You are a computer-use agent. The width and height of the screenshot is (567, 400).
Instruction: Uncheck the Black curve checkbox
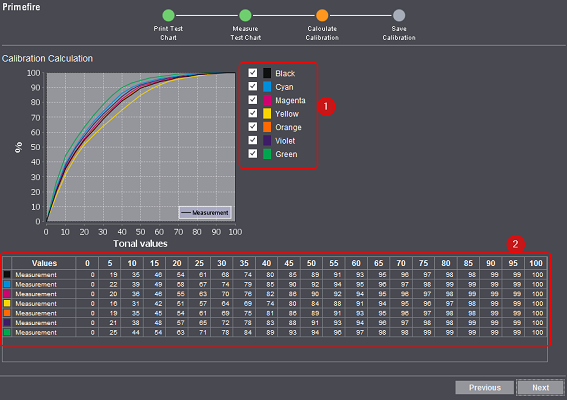pos(253,73)
